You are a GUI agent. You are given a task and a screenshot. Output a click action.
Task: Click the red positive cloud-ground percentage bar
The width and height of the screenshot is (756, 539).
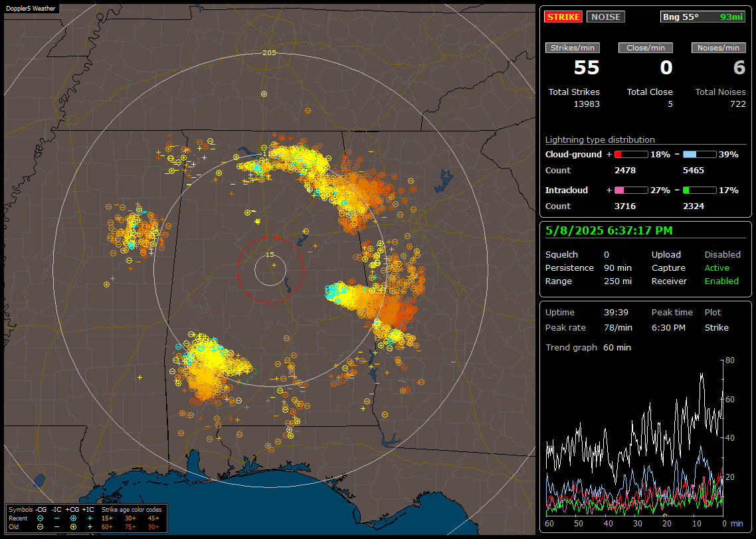click(x=631, y=155)
